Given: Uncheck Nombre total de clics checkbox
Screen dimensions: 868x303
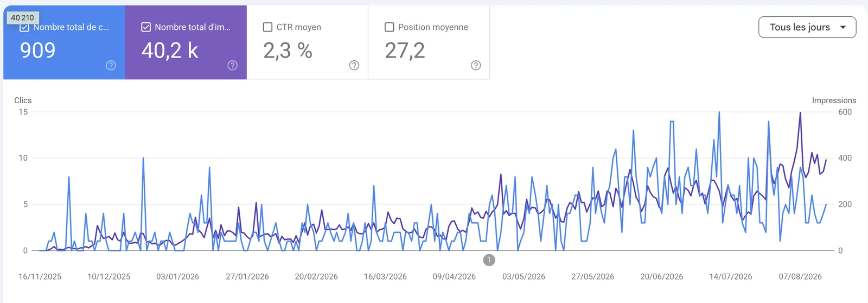Looking at the screenshot, I should point(24,27).
